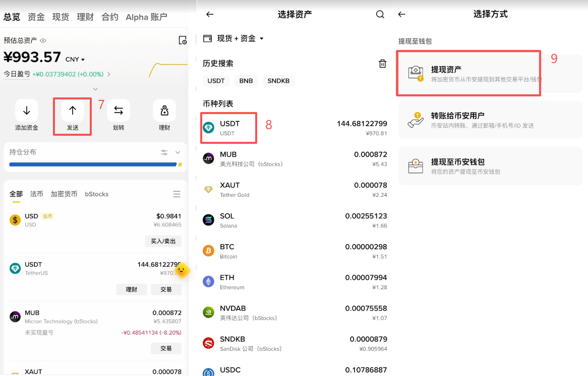Viewport: 588px width, 376px height.
Task: Switch to the 总览 tab
Action: point(12,17)
